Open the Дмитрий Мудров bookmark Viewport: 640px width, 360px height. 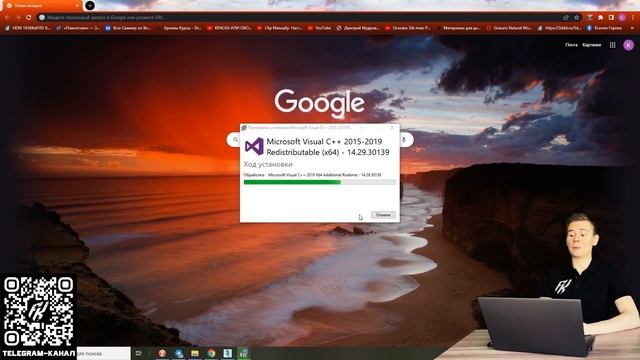tap(358, 28)
